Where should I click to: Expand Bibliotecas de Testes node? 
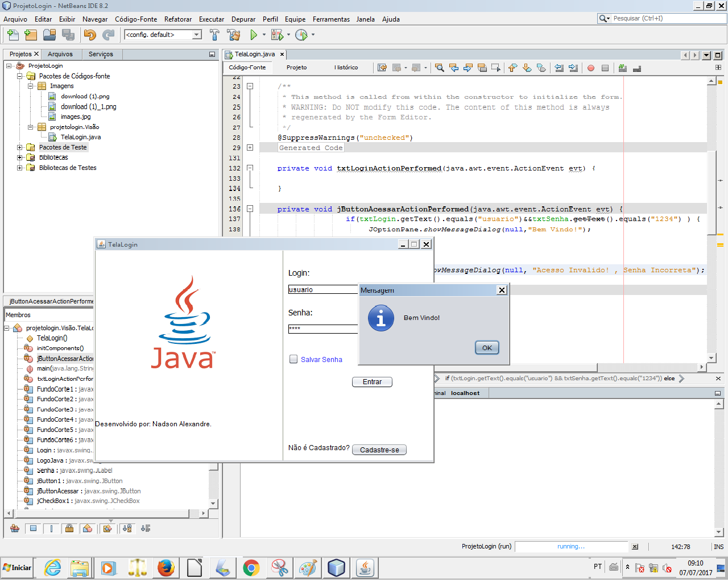click(x=20, y=168)
